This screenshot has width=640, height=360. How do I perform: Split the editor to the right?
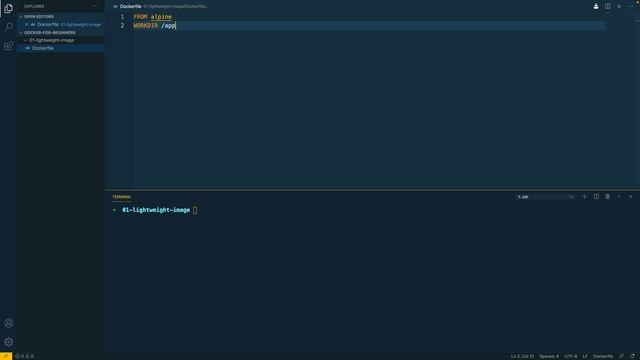point(608,6)
